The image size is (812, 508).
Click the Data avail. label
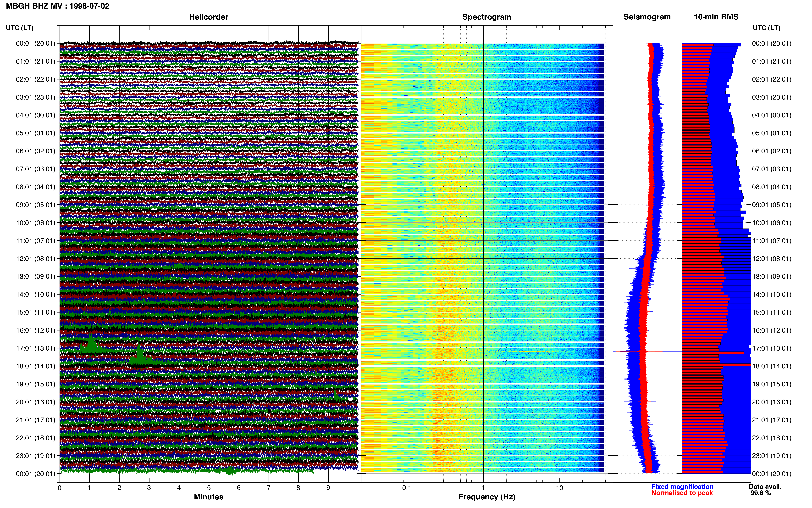pyautogui.click(x=765, y=486)
